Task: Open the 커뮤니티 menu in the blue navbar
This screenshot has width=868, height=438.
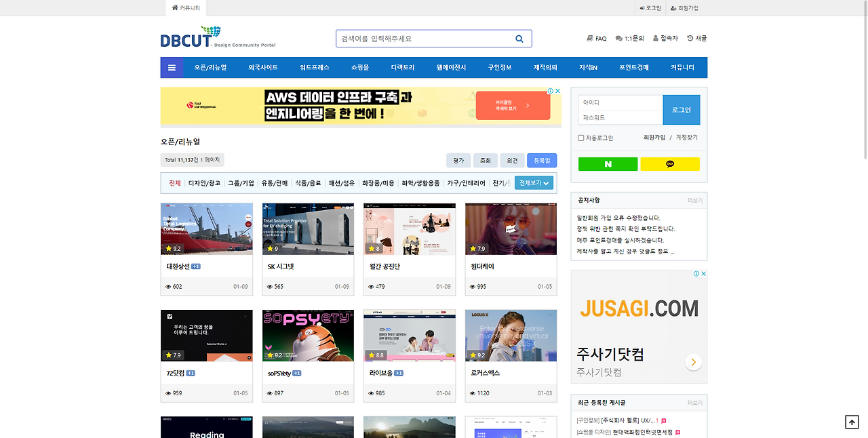Action: [x=682, y=68]
